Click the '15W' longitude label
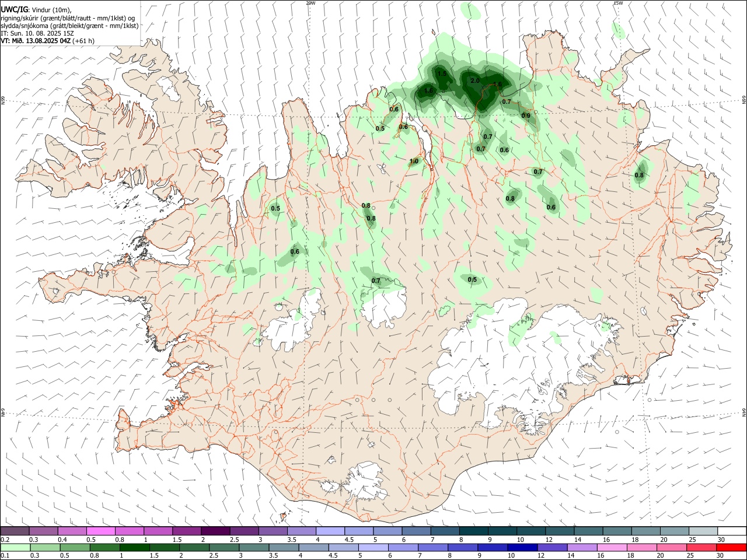 click(618, 3)
